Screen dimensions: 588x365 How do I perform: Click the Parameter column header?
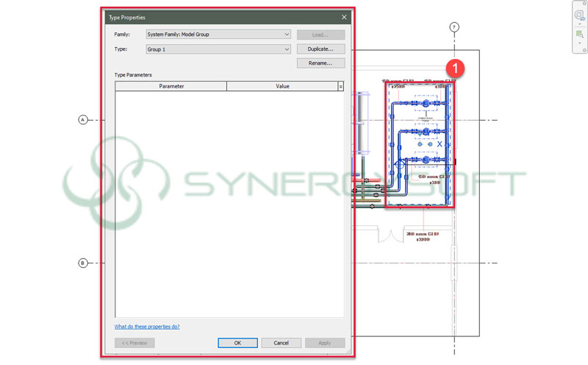(171, 86)
